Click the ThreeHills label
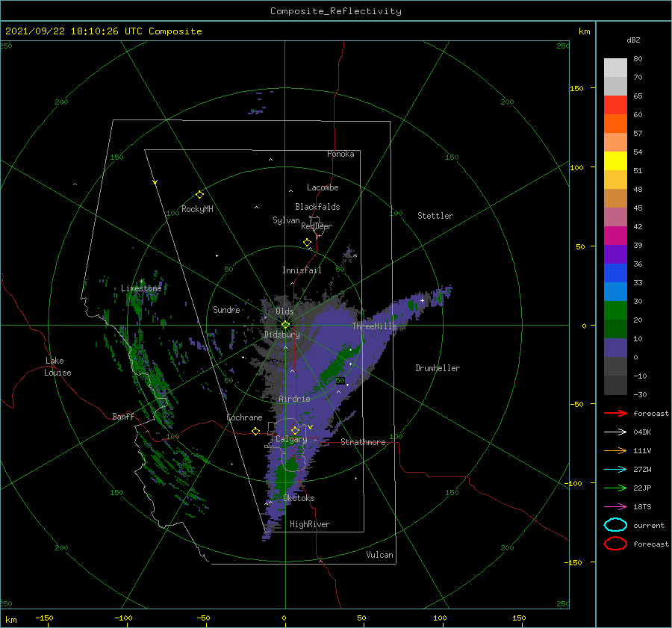 (375, 326)
